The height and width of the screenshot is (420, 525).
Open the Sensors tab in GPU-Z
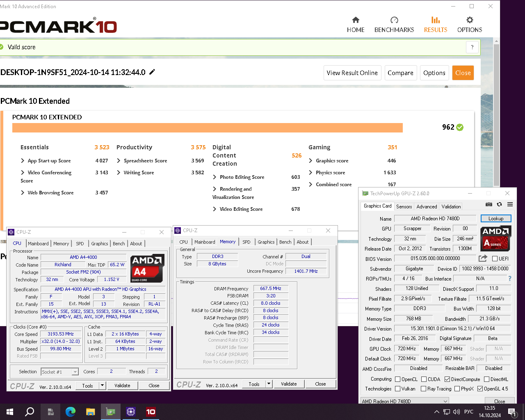(x=404, y=207)
